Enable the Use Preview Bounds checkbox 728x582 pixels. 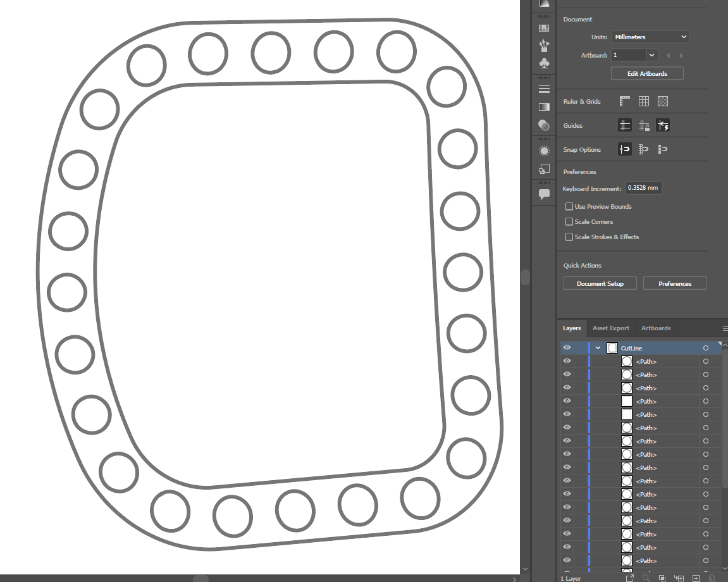tap(569, 207)
